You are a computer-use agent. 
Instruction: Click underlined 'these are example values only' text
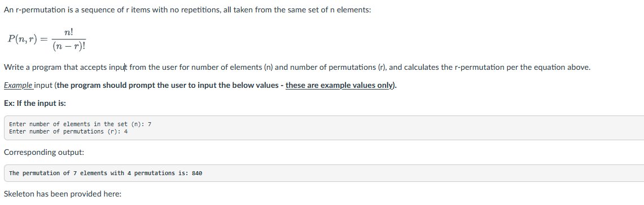pyautogui.click(x=339, y=86)
